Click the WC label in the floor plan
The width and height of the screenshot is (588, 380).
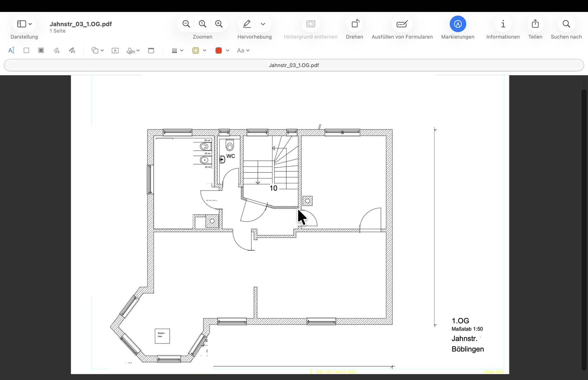(231, 156)
